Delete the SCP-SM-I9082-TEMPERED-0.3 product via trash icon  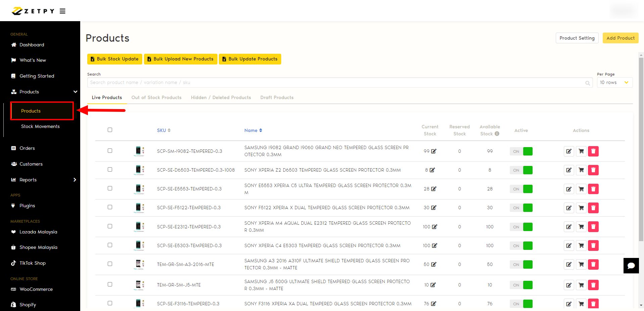[593, 151]
